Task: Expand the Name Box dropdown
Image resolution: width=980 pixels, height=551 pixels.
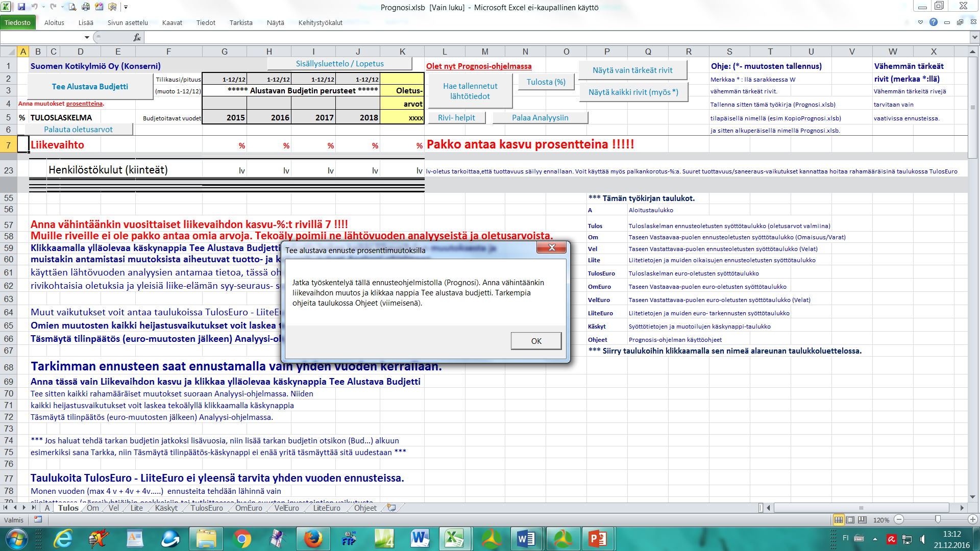Action: (87, 37)
